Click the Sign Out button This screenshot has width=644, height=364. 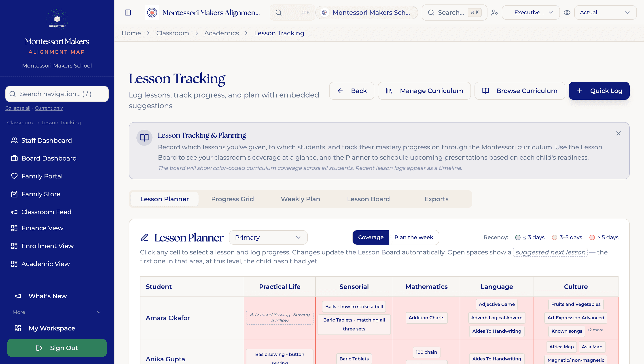pyautogui.click(x=57, y=348)
